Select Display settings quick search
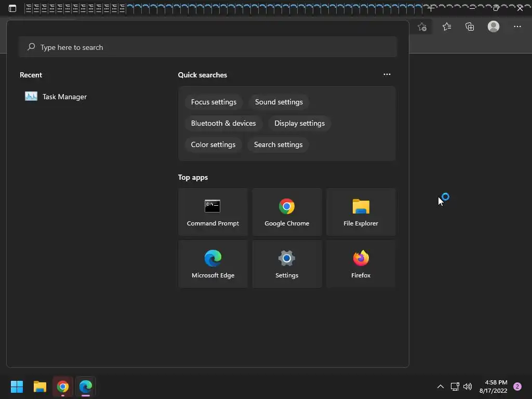 click(300, 124)
